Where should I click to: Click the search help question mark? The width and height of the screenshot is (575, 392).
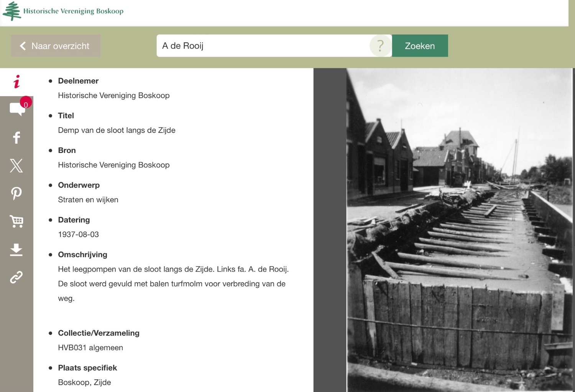(x=380, y=46)
